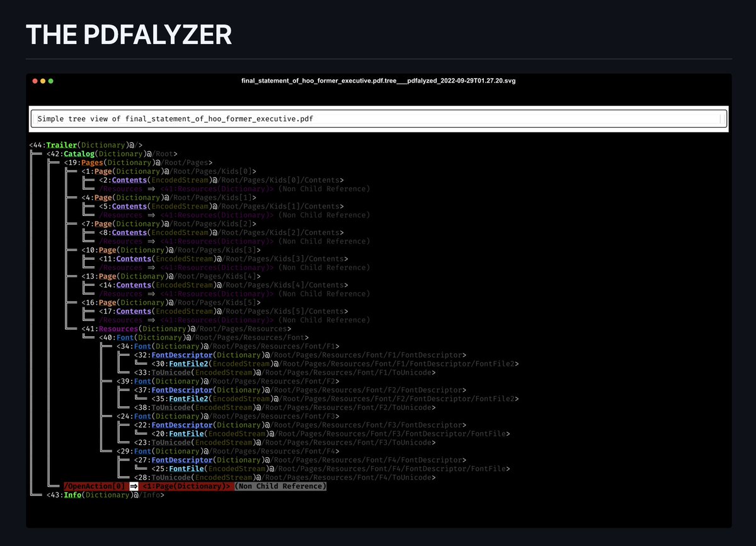
Task: Click the <44:Trailer(Dictionary) root row
Action: (86, 145)
